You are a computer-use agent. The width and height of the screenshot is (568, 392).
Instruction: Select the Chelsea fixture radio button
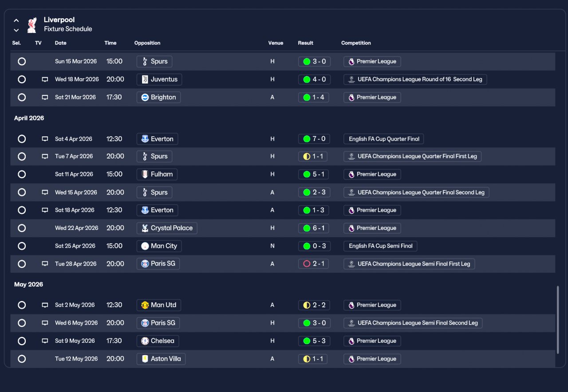pos(22,341)
